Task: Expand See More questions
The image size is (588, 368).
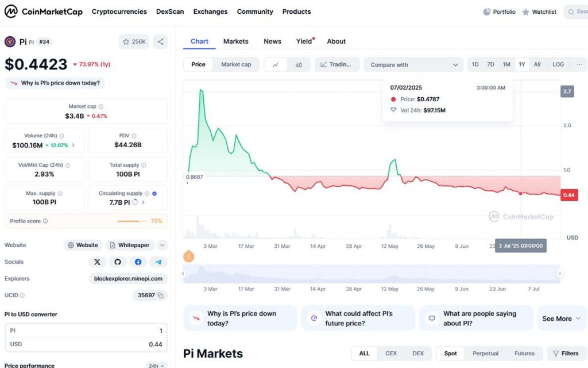Action: (562, 319)
